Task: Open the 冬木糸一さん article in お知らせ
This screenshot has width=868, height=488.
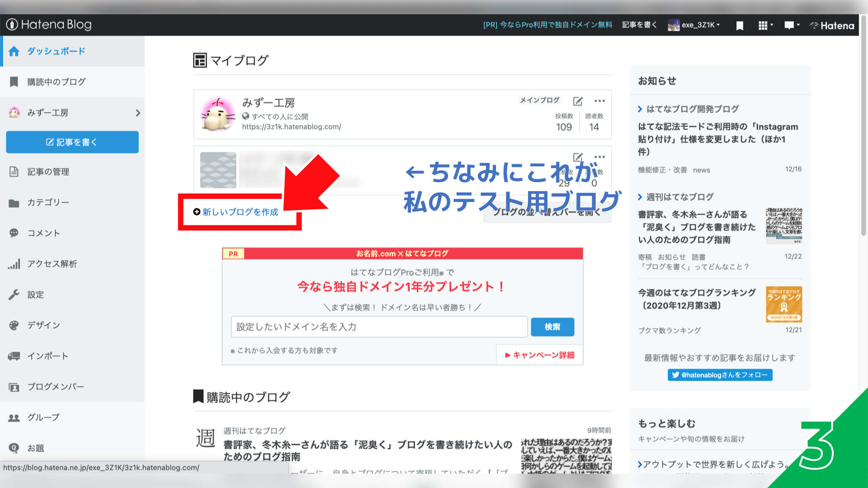Action: click(697, 227)
